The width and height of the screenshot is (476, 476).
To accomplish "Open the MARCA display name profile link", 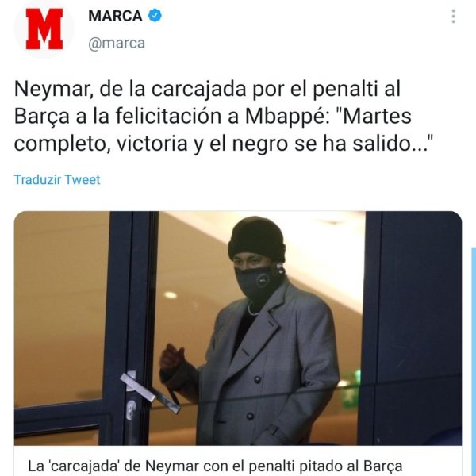I will pyautogui.click(x=115, y=16).
